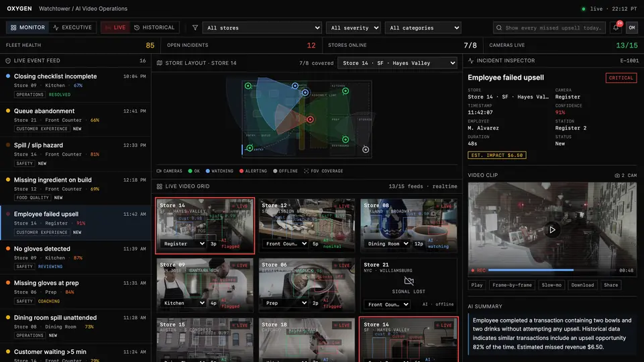Select the Queue abandonment event
The width and height of the screenshot is (644, 362).
[76, 119]
